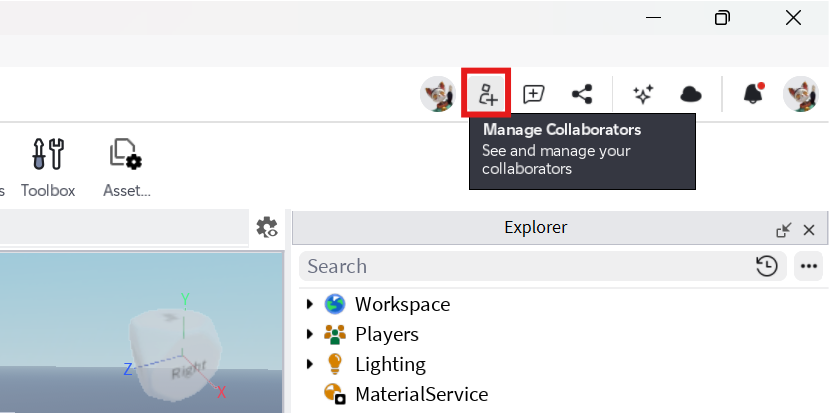829x413 pixels.
Task: Click the viewport settings gear icon
Action: (x=267, y=227)
